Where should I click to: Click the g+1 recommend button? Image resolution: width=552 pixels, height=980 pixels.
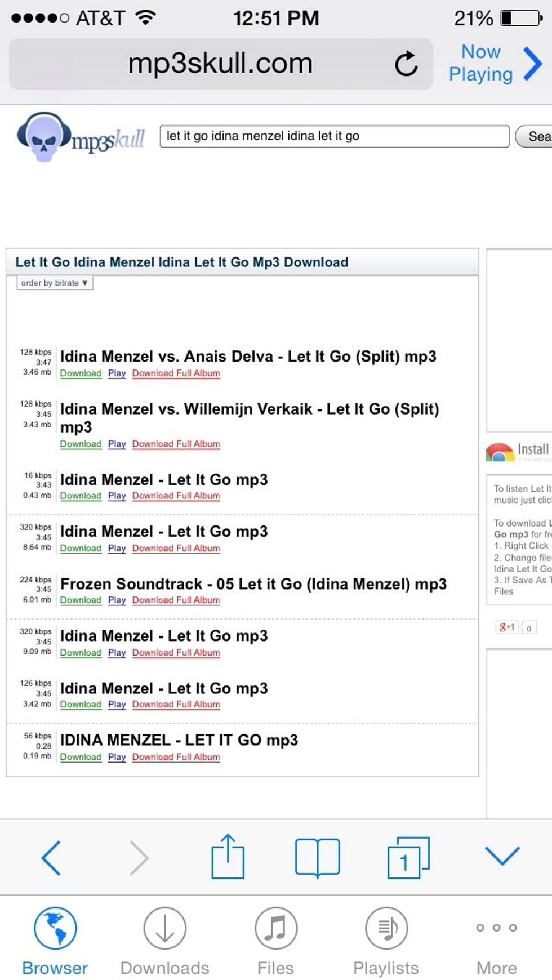[x=505, y=627]
